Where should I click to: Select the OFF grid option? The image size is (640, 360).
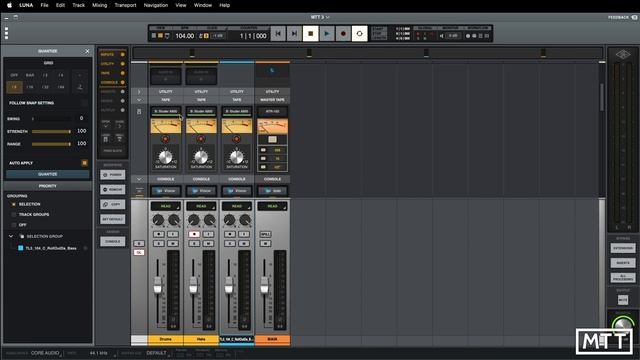coord(14,75)
